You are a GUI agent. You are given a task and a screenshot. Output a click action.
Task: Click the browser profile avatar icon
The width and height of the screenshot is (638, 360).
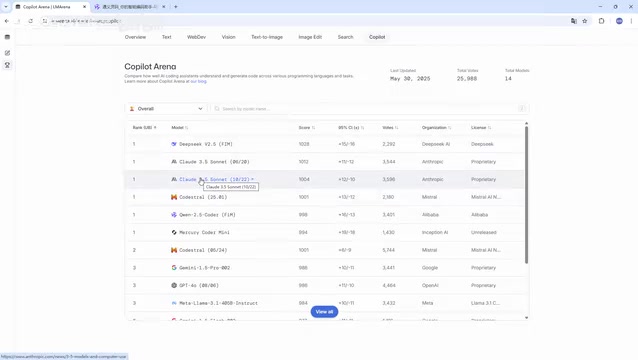coord(619,21)
